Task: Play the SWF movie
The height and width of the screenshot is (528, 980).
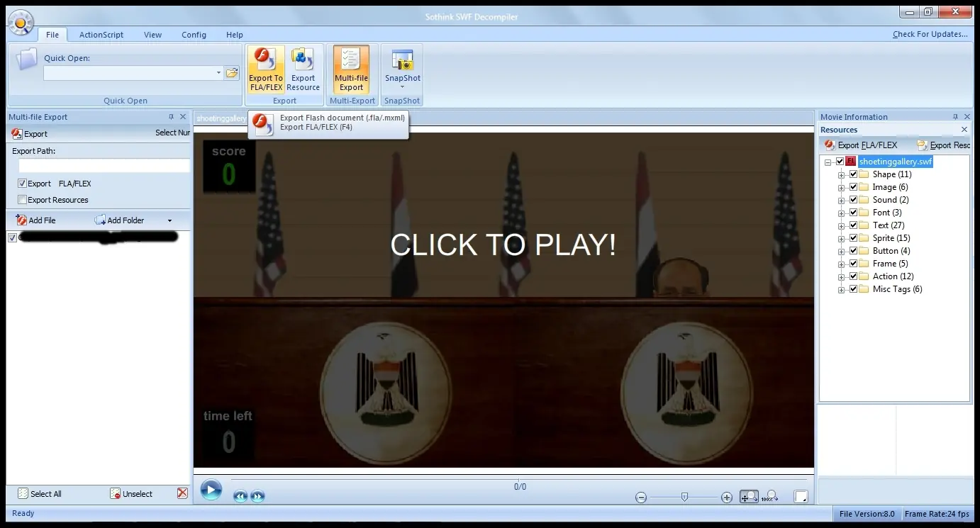Action: [211, 490]
